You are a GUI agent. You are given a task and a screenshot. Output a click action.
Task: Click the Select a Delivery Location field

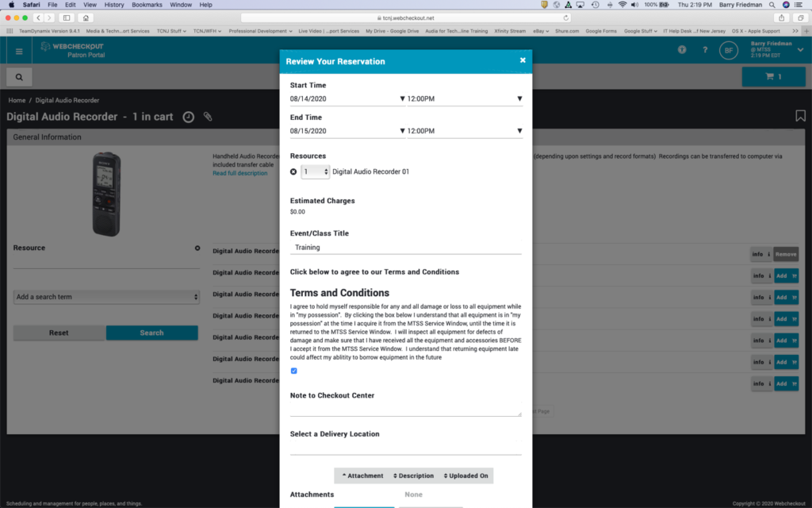tap(405, 448)
